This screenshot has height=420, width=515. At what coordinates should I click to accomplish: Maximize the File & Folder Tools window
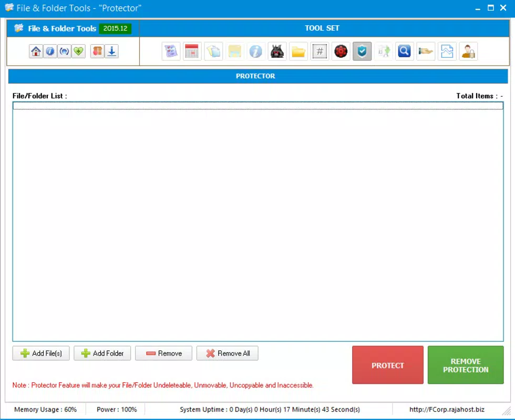pos(490,8)
